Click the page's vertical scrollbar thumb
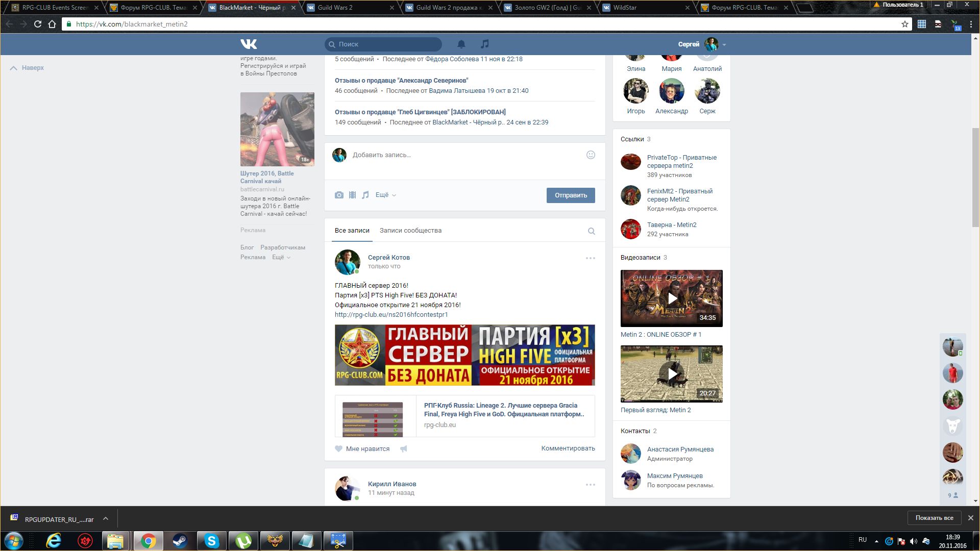Viewport: 980px width, 551px height. (x=975, y=176)
